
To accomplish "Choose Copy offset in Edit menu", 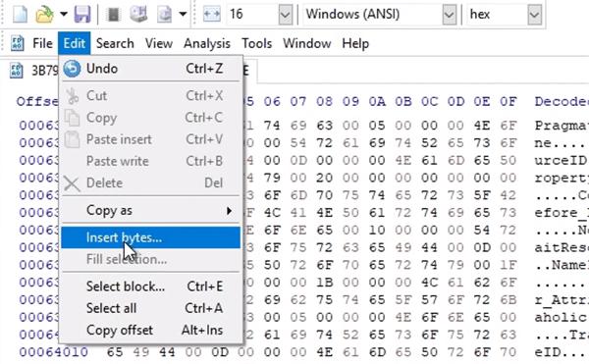I will coord(150,331).
